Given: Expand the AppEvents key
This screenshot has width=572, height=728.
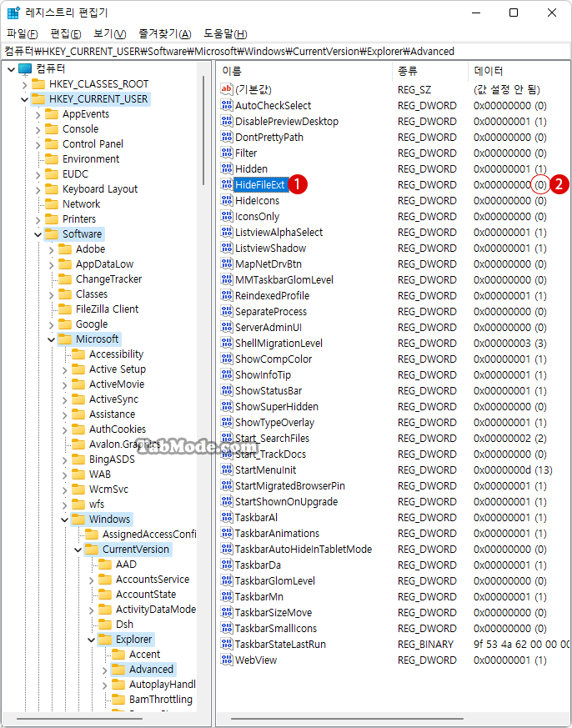Looking at the screenshot, I should pos(38,114).
